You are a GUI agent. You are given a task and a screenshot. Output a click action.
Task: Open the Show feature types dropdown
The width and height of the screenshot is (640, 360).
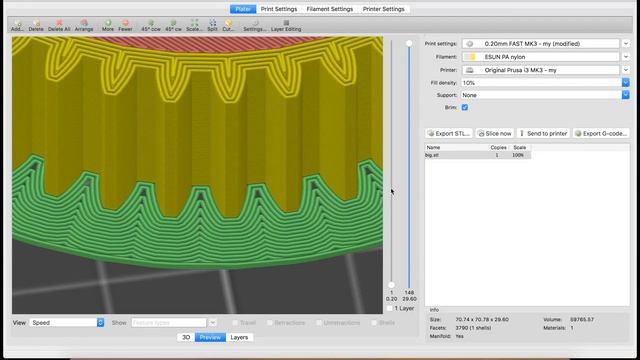tap(213, 323)
